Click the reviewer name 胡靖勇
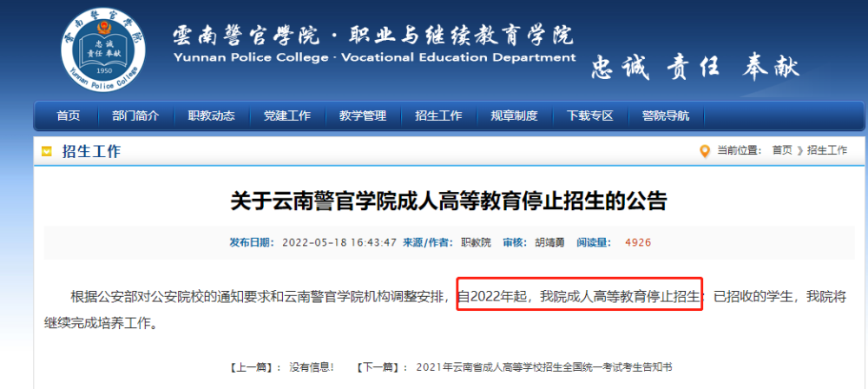 coord(549,242)
